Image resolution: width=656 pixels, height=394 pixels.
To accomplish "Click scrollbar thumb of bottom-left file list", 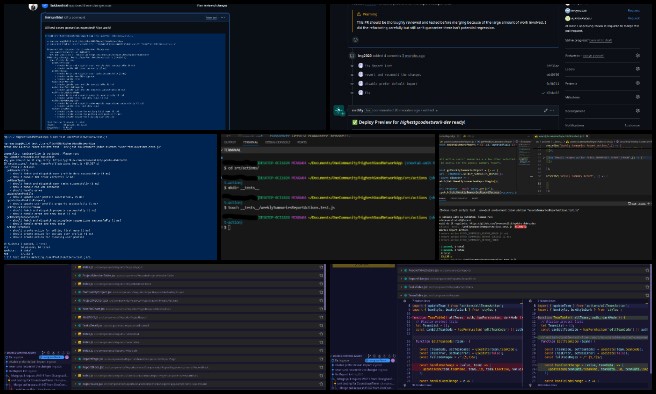I will [x=325, y=287].
